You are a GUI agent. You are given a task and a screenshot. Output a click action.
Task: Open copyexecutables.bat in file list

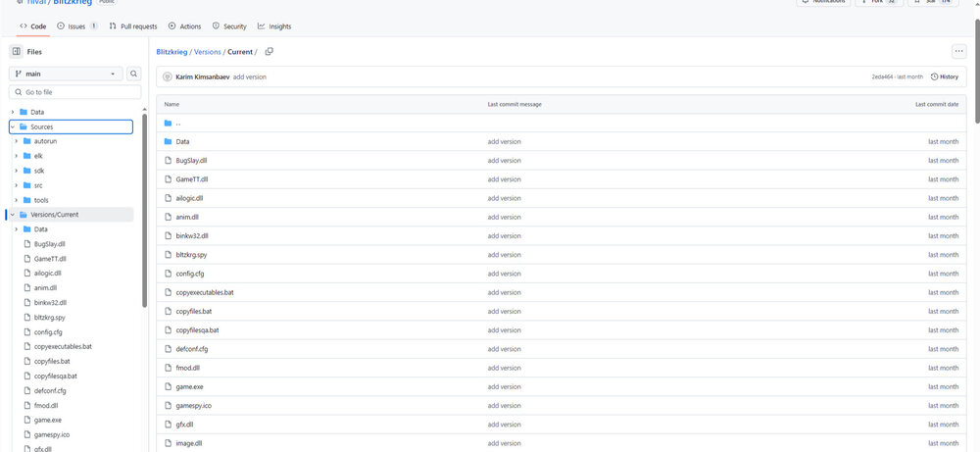click(x=206, y=292)
